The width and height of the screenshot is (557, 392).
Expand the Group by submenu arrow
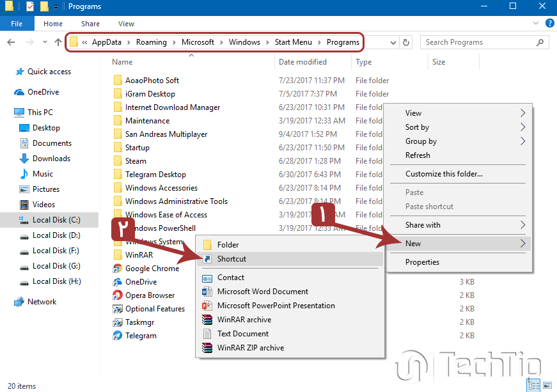click(522, 141)
